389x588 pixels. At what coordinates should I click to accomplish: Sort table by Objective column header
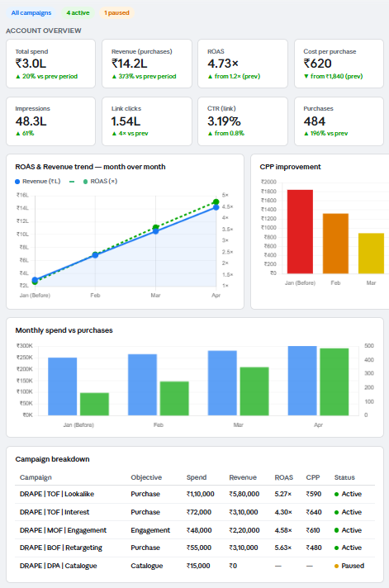[x=146, y=477]
